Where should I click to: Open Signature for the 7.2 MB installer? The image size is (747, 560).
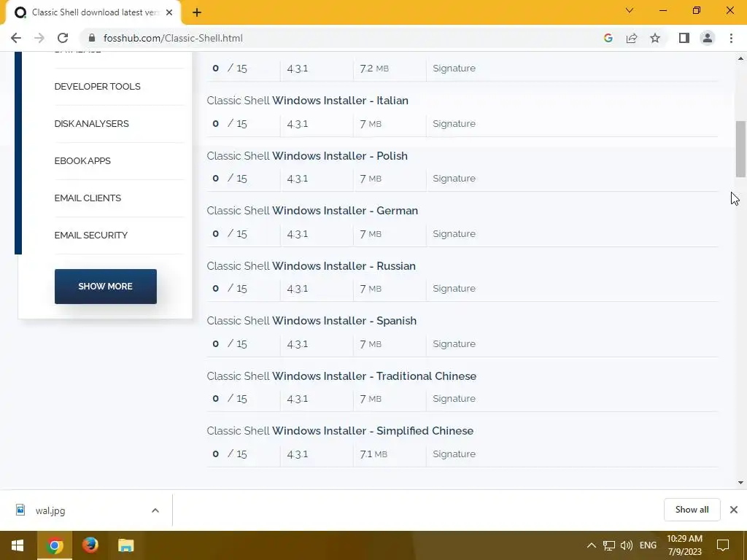[x=454, y=68]
